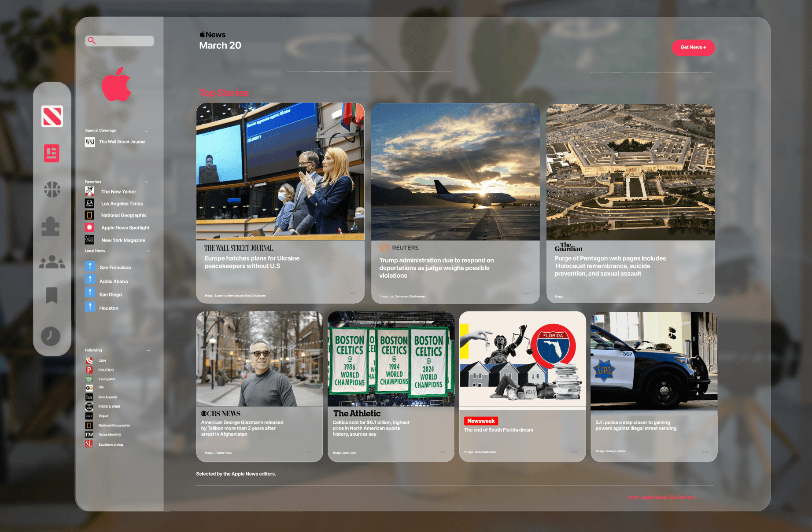812x532 pixels.
Task: Click the Bon Appetit ba icon
Action: [x=89, y=397]
